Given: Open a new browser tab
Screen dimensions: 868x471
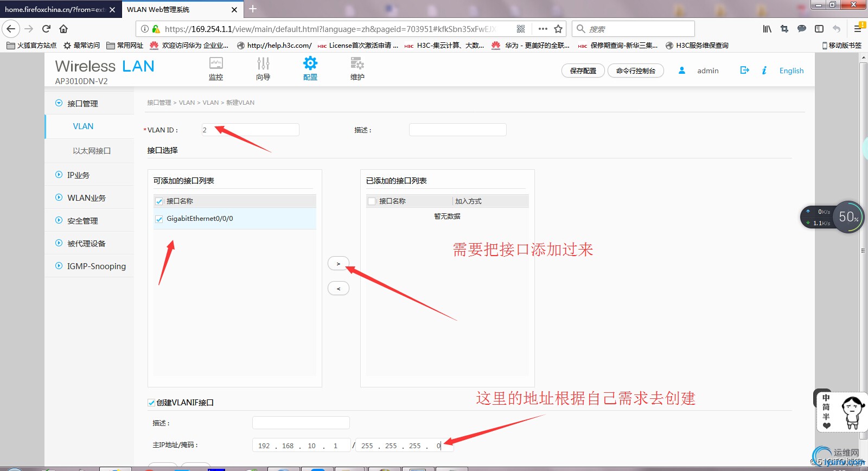Looking at the screenshot, I should (x=253, y=9).
